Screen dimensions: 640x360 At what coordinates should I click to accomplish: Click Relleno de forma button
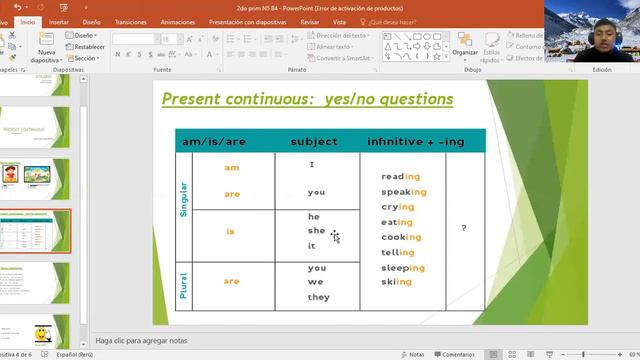pos(525,36)
